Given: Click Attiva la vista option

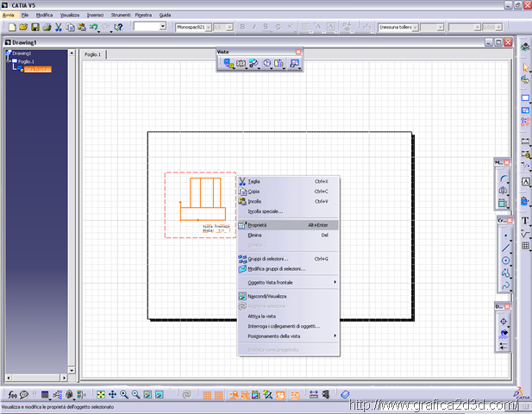Looking at the screenshot, I should tap(262, 316).
